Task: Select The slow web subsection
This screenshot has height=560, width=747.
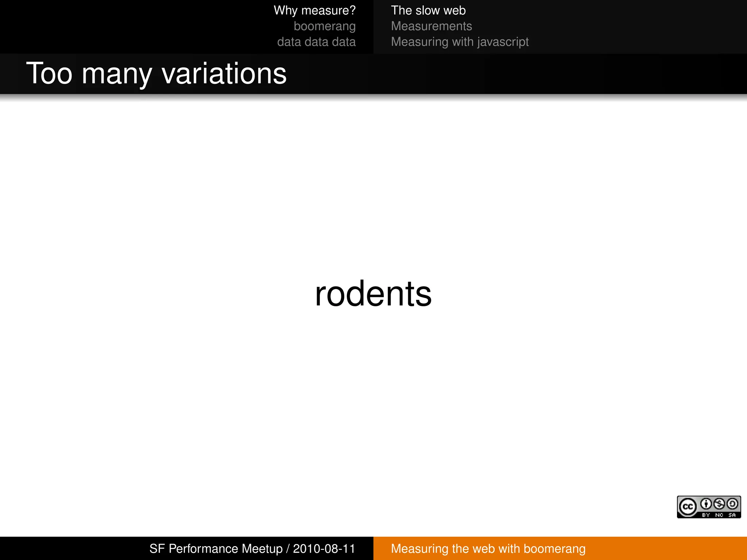Action: (x=428, y=10)
